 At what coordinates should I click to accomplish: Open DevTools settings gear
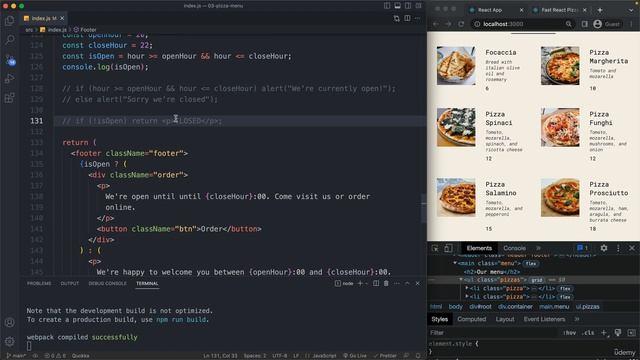point(604,248)
